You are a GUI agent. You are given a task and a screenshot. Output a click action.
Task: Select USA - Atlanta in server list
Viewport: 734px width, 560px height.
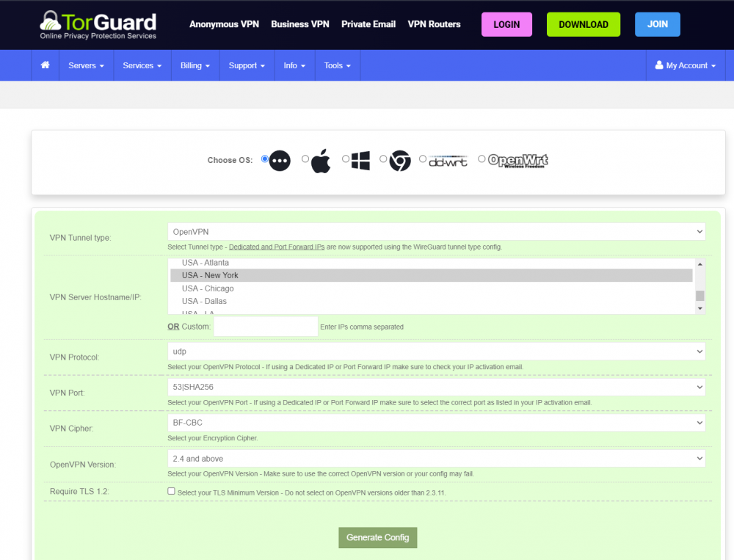click(431, 263)
